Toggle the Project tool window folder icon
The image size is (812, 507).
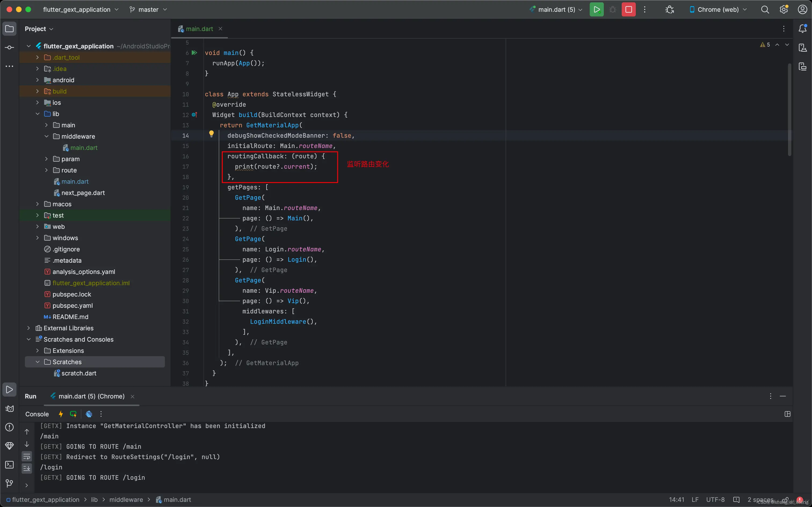tap(9, 28)
